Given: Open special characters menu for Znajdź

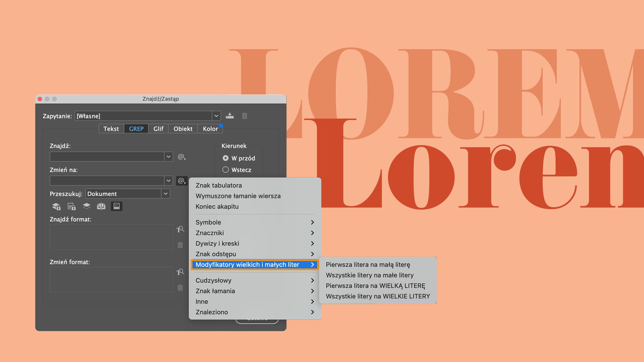Looking at the screenshot, I should click(182, 157).
